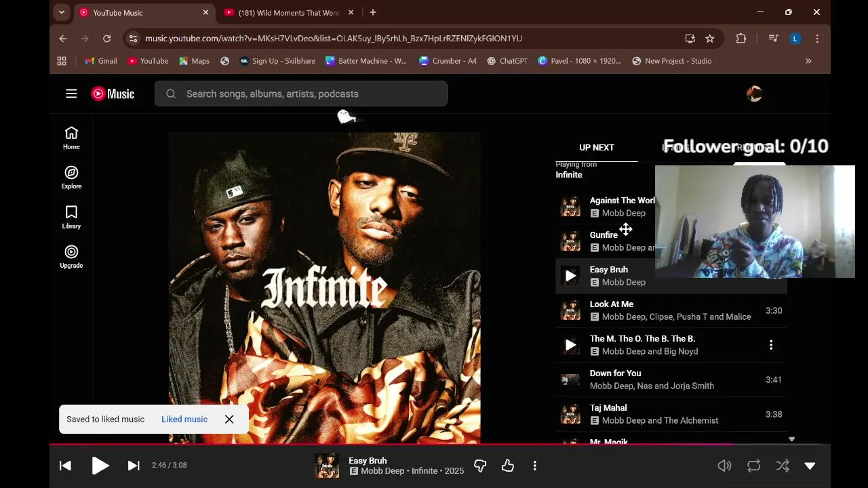This screenshot has height=488, width=868.
Task: Close the Wild Moments browser tab
Action: pos(351,12)
